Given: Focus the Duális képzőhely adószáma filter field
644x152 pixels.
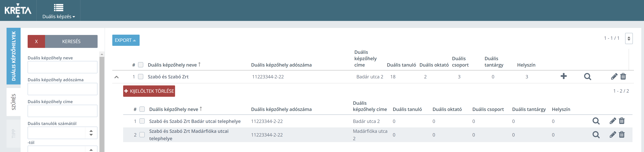Looking at the screenshot, I should (x=62, y=89).
